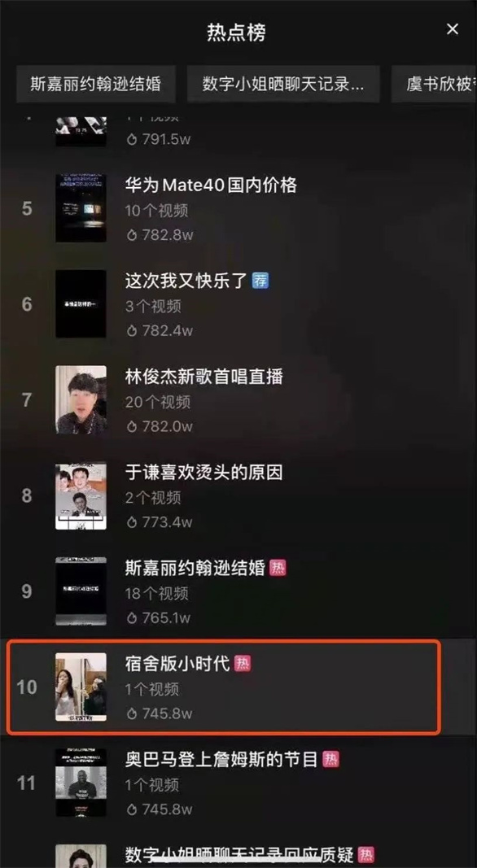Tap flame icon beside 782.0w

tap(132, 426)
